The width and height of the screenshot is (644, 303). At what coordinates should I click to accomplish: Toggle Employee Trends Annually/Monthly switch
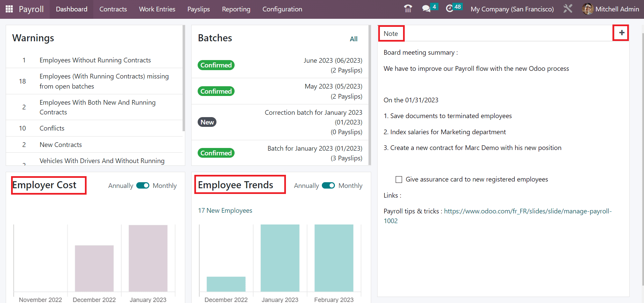tap(328, 186)
